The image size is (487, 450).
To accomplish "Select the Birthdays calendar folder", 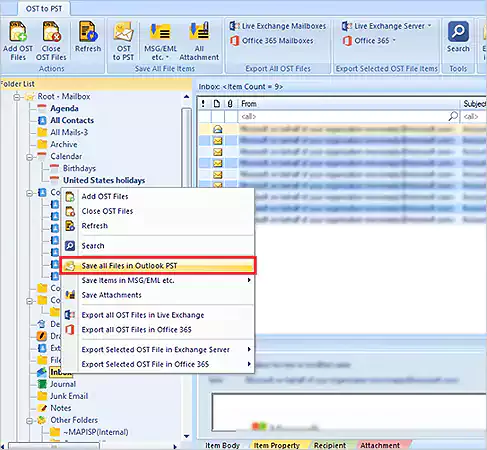I will point(79,168).
